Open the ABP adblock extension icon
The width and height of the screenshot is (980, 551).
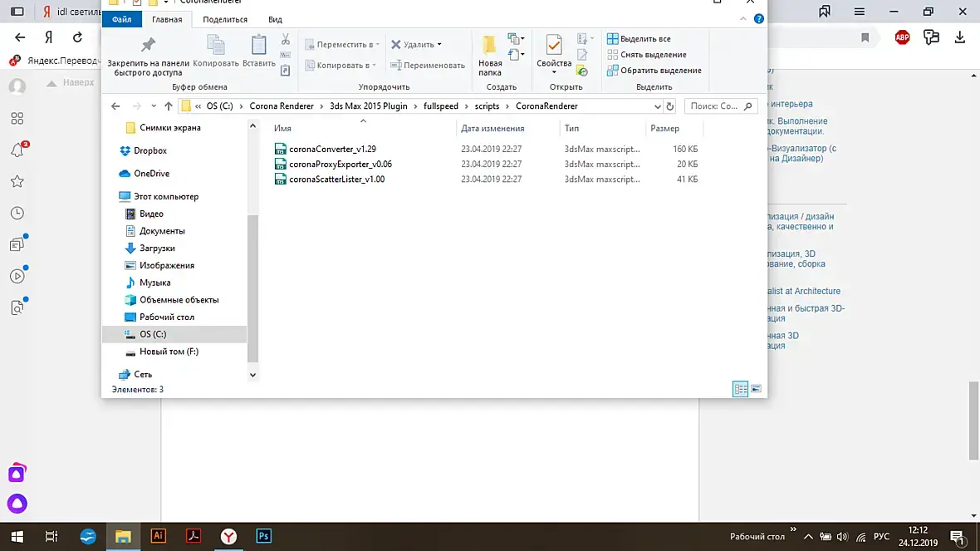point(903,37)
